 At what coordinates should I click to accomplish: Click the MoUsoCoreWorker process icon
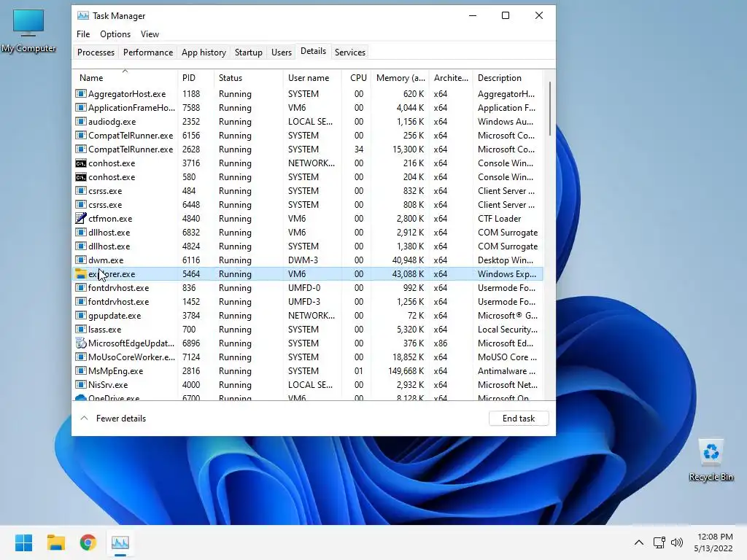click(81, 357)
